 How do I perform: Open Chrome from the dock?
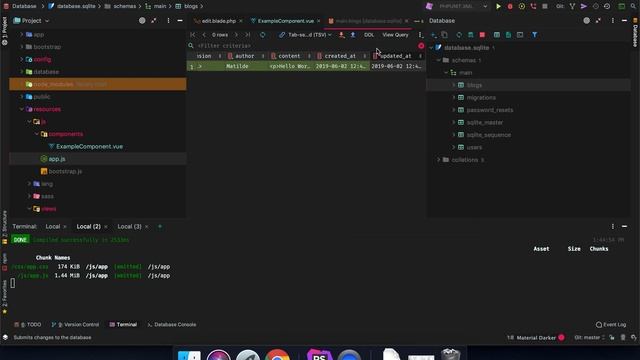[x=277, y=355]
